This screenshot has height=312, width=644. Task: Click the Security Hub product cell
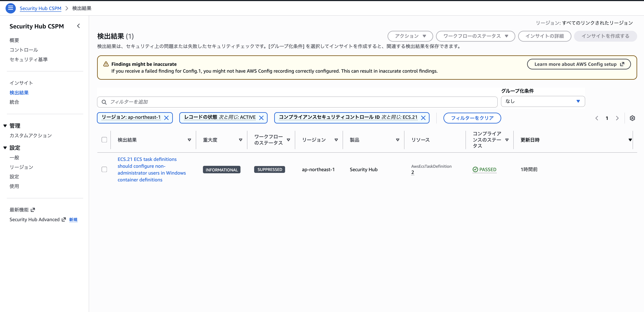[363, 169]
